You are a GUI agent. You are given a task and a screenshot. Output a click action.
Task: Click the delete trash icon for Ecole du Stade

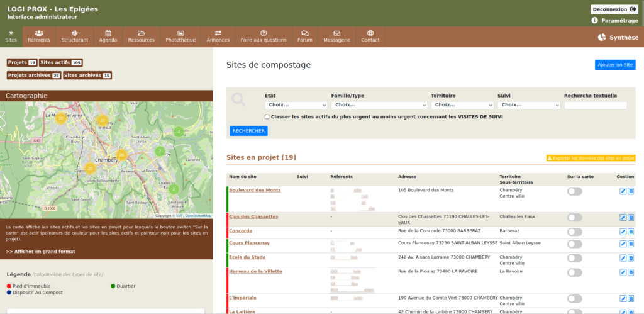pos(631,258)
